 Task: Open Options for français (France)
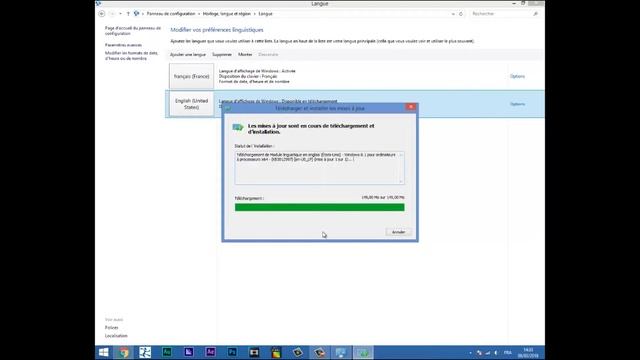tap(517, 76)
